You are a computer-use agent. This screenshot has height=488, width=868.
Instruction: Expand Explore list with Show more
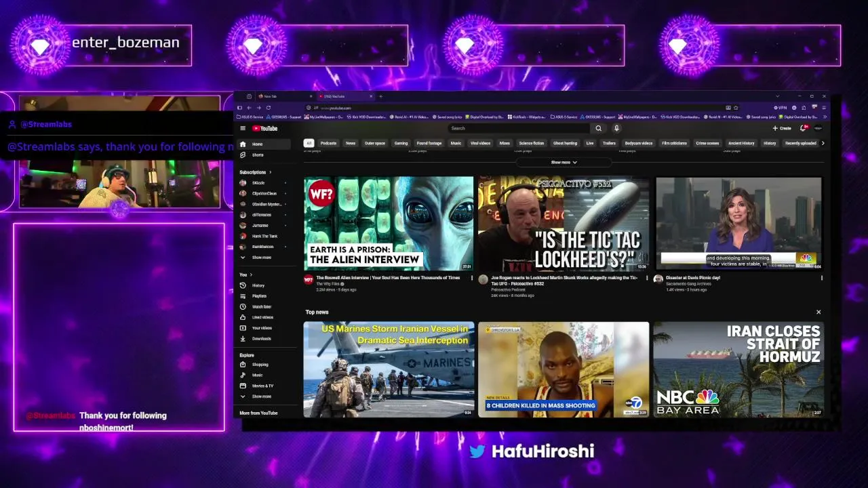point(264,396)
